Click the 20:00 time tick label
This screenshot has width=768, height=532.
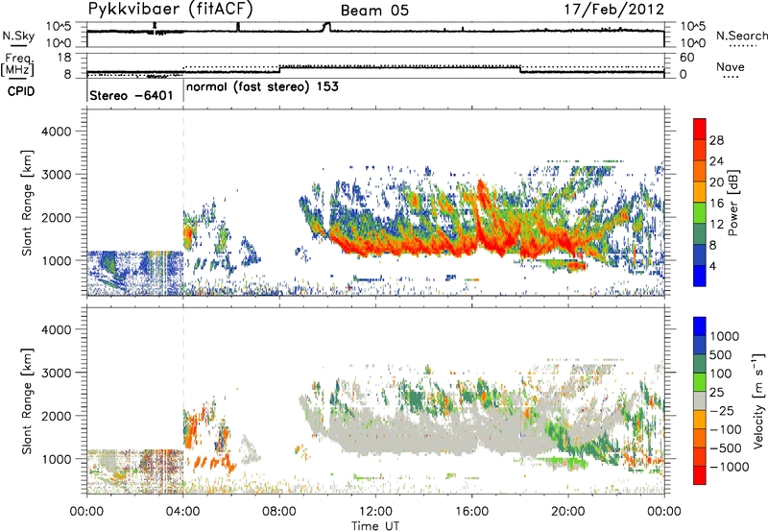[567, 512]
